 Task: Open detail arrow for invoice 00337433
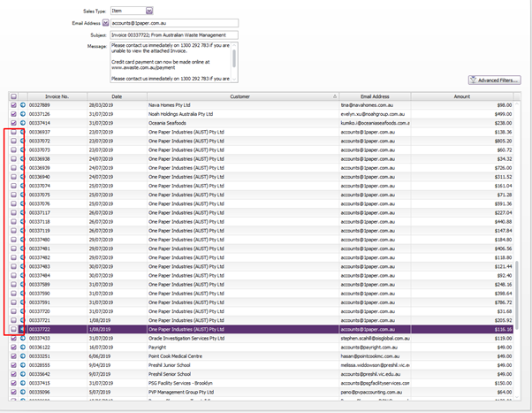(23, 339)
